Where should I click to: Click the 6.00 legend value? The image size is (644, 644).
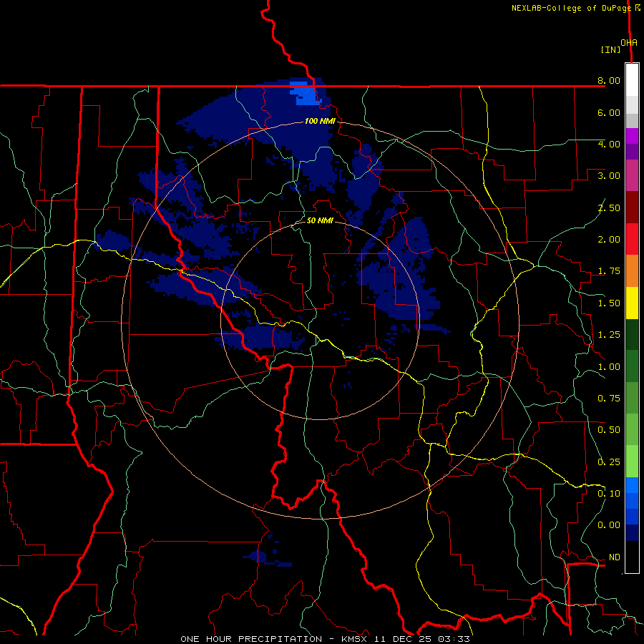609,112
